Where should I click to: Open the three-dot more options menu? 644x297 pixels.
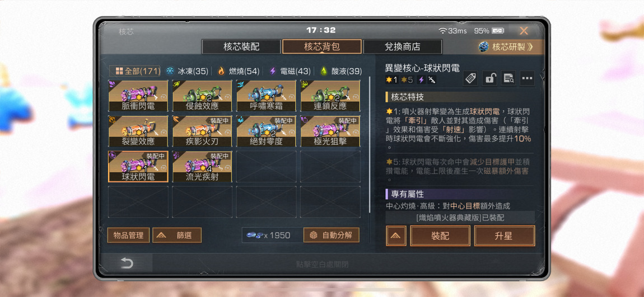[x=528, y=78]
